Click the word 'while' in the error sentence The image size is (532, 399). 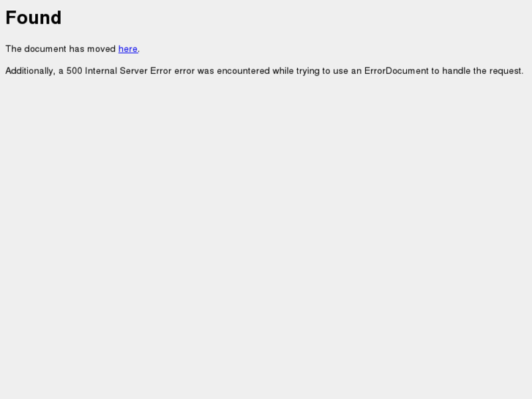(x=283, y=71)
